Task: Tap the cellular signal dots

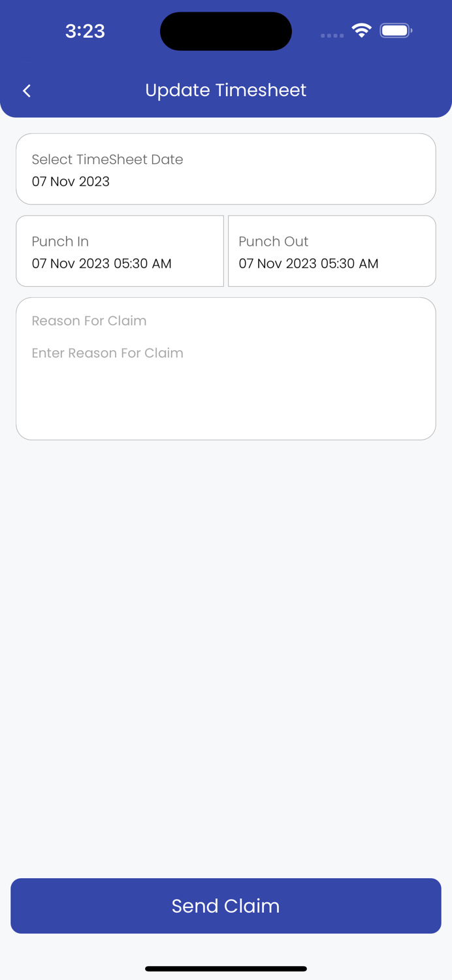Action: pyautogui.click(x=332, y=36)
